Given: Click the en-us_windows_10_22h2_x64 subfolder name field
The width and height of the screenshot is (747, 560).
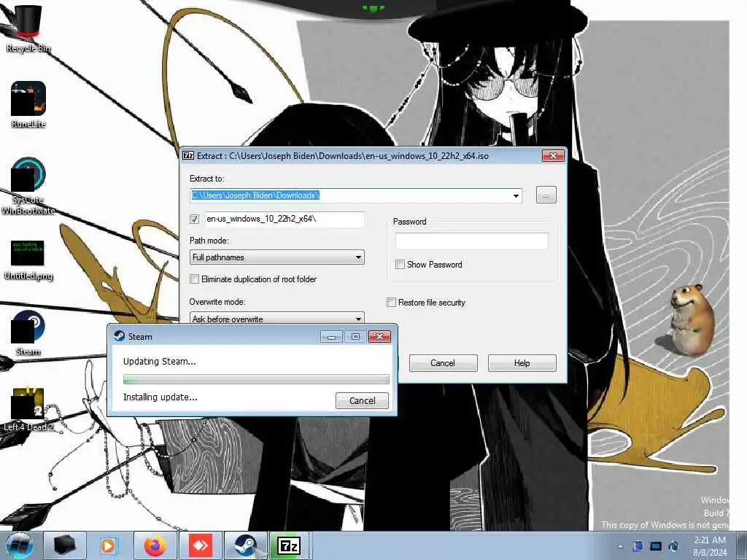Looking at the screenshot, I should 285,219.
